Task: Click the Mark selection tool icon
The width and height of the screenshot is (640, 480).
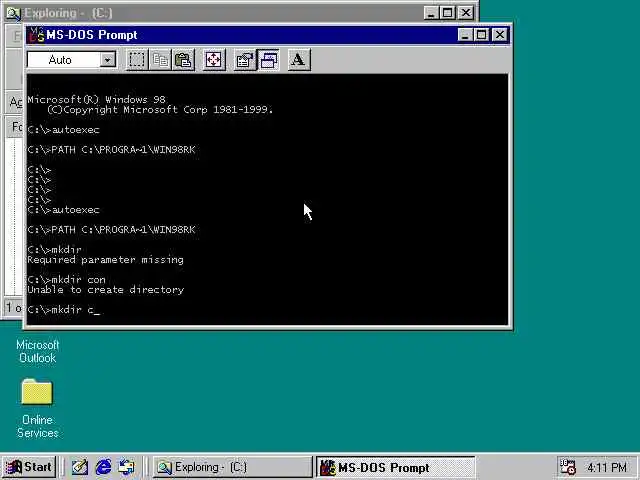Action: 137,60
